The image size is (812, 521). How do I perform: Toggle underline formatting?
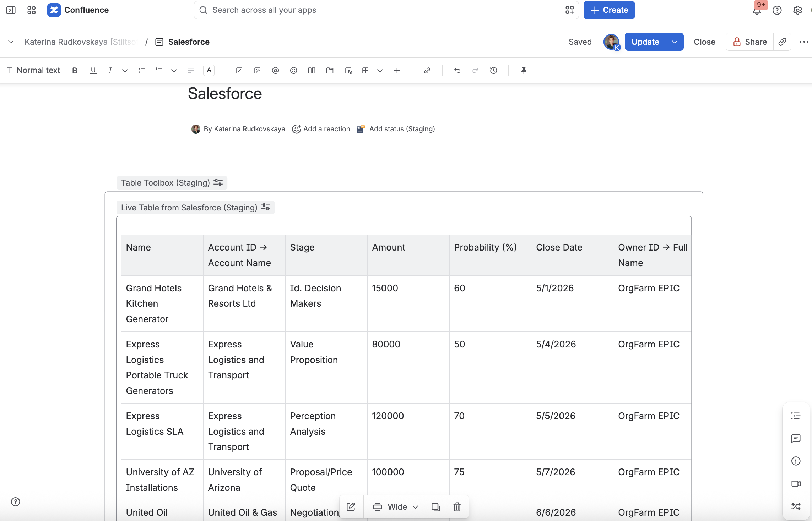pyautogui.click(x=93, y=71)
